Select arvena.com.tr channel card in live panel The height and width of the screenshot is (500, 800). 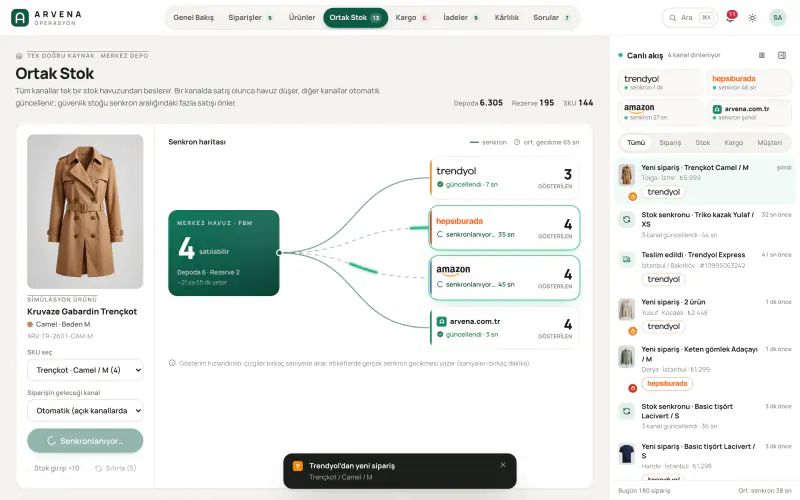[749, 112]
